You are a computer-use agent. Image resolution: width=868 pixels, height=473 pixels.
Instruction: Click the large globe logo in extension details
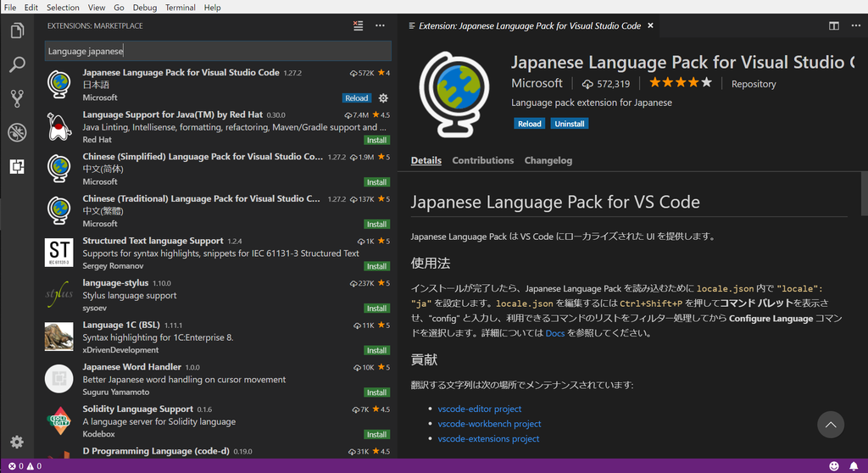click(454, 94)
